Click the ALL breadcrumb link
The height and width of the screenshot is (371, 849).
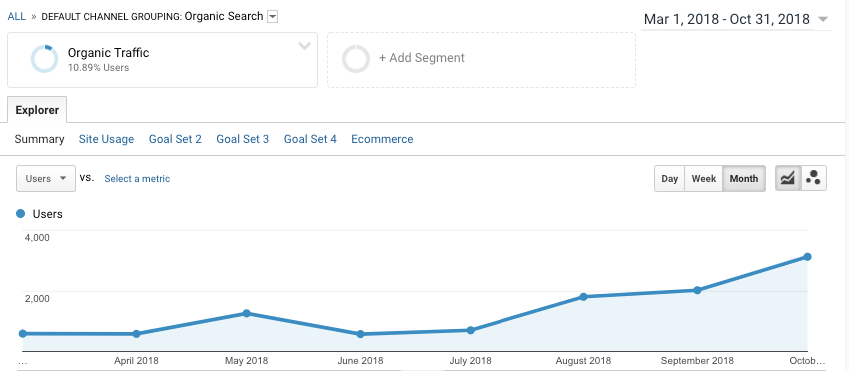pyautogui.click(x=16, y=16)
